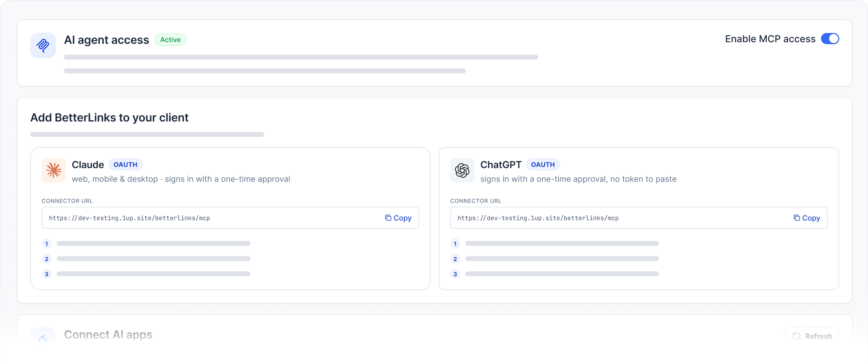Select the Claude connector URL field
868x361 pixels.
230,218
